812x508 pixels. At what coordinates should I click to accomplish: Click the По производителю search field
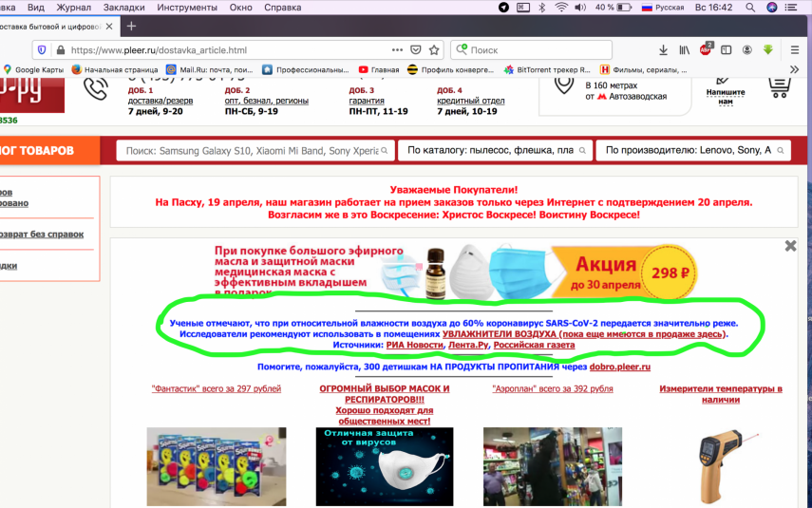[693, 150]
